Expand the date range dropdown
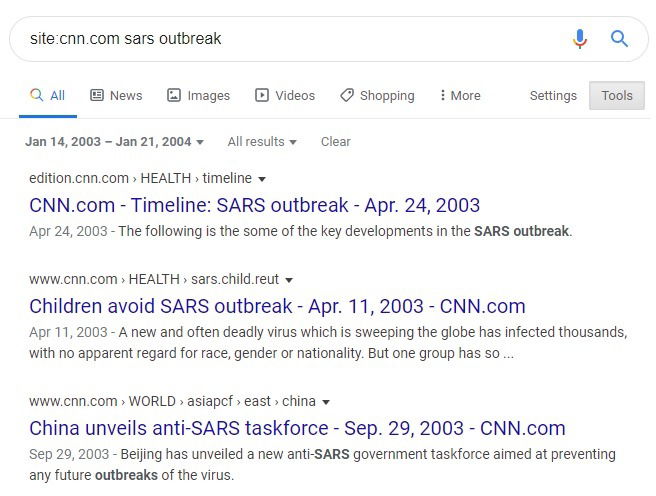656x496 pixels. [x=114, y=142]
